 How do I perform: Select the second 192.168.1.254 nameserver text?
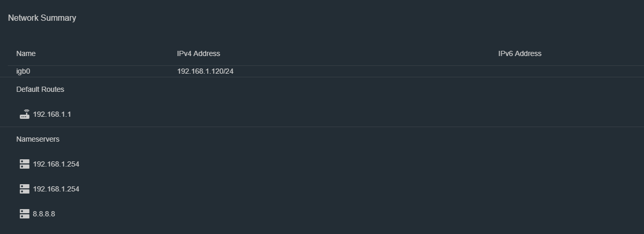pyautogui.click(x=56, y=189)
